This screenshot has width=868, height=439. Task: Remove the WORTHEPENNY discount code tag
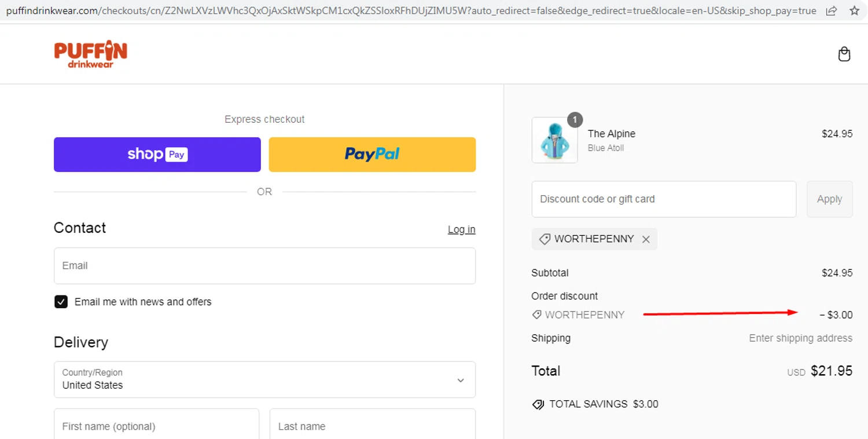[646, 239]
